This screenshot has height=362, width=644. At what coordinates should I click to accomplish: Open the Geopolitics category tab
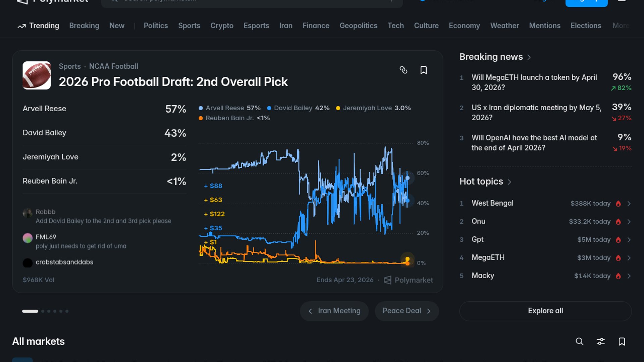pos(358,26)
